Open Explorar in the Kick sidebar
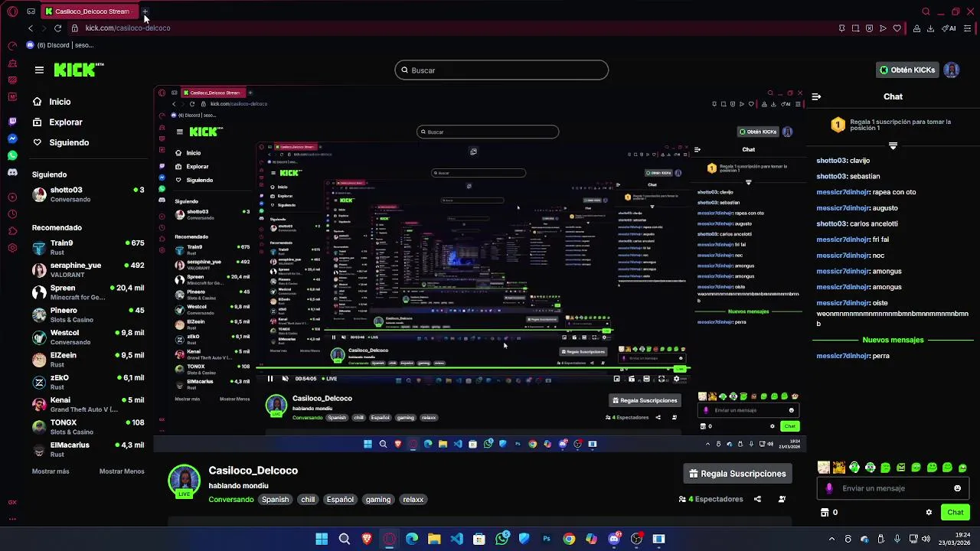This screenshot has width=980, height=551. pos(57,122)
